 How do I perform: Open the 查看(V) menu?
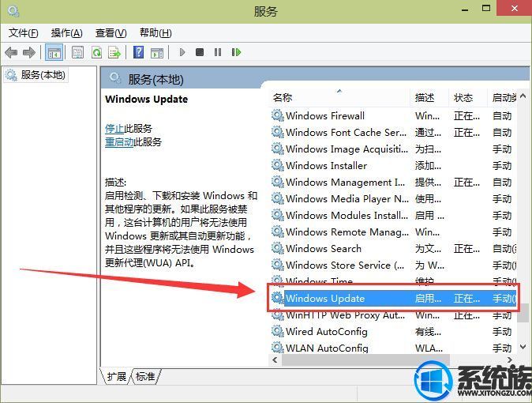(x=111, y=32)
